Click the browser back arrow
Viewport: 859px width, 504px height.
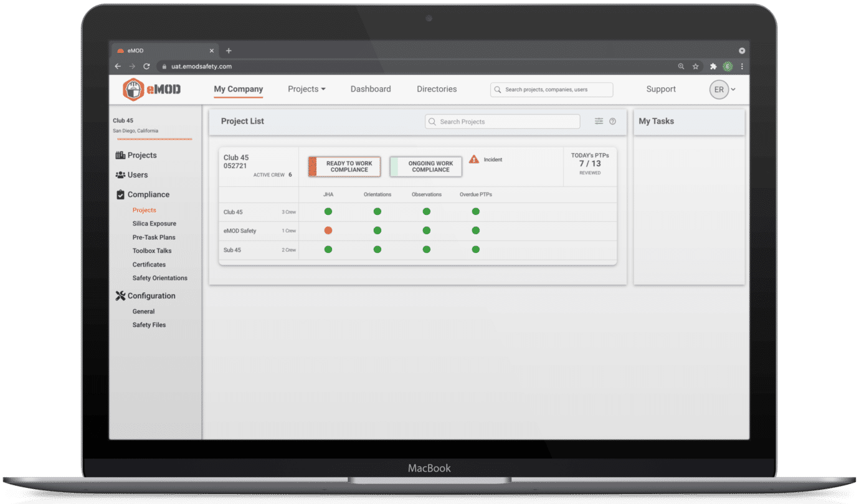(x=118, y=66)
